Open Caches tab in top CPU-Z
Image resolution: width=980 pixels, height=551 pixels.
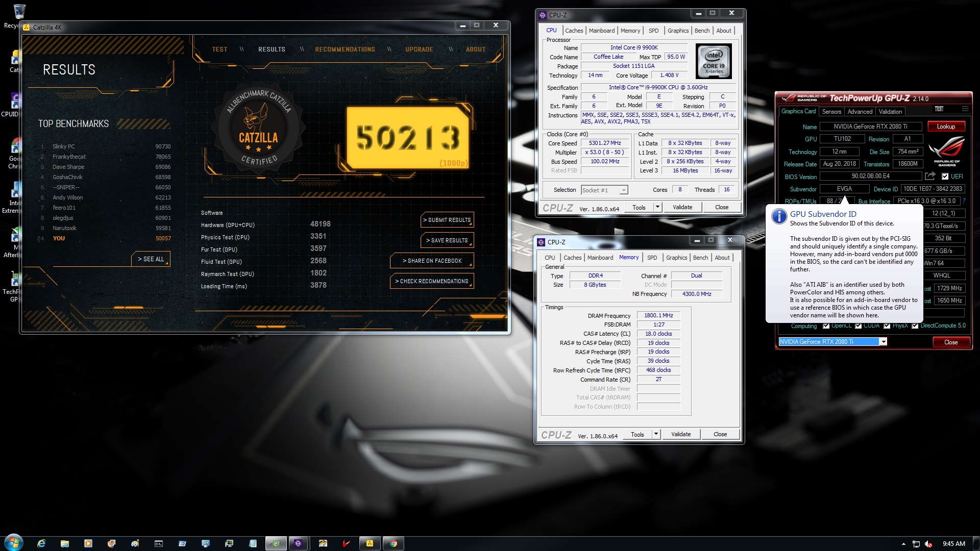pyautogui.click(x=574, y=31)
